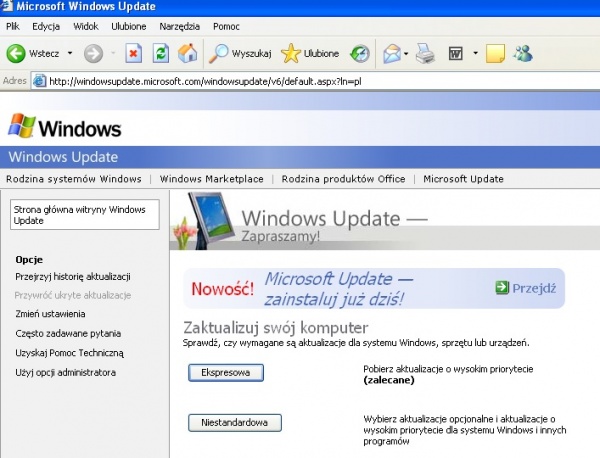Open the Pomoc menu
This screenshot has width=600, height=458.
[226, 26]
